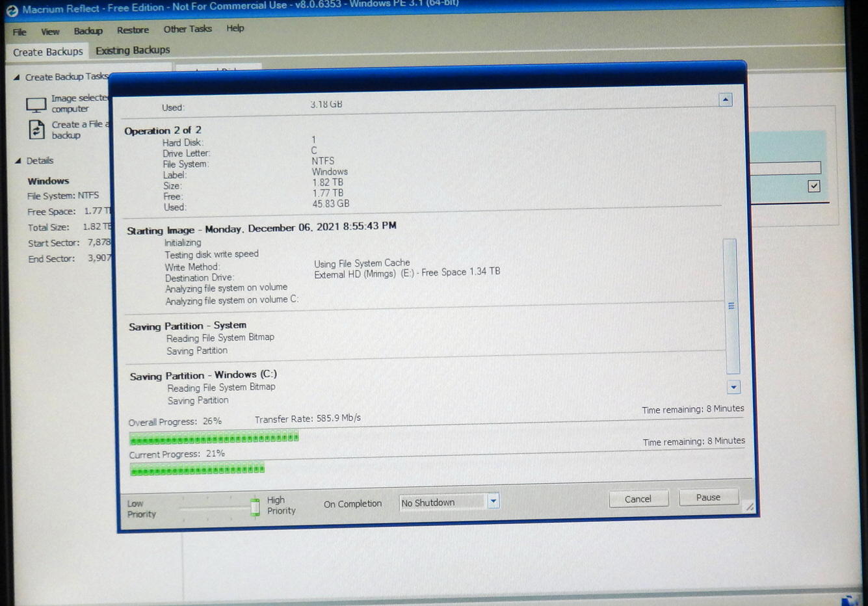
Task: Click the tray icon at bottom-right corner
Action: click(849, 599)
